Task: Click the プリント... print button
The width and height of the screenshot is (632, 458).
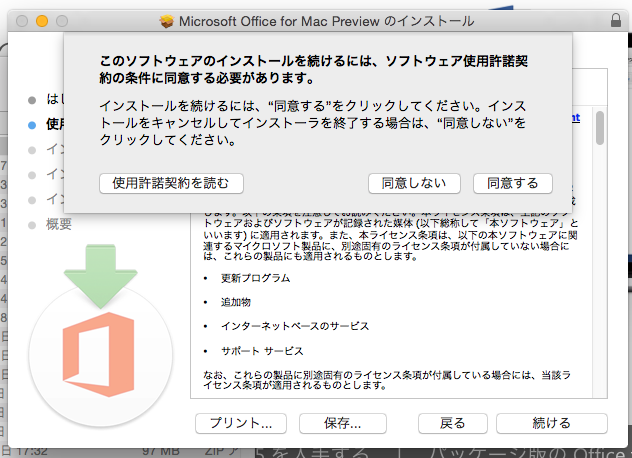Action: click(x=241, y=423)
